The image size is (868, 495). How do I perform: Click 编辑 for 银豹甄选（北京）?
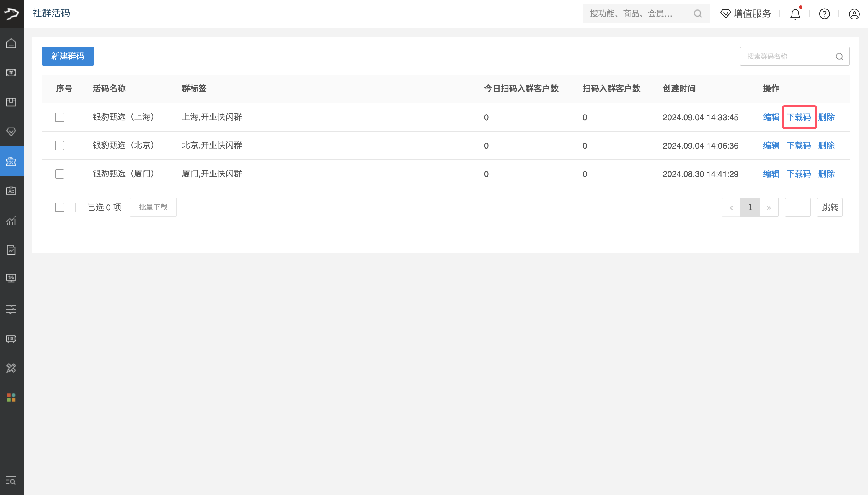click(771, 146)
